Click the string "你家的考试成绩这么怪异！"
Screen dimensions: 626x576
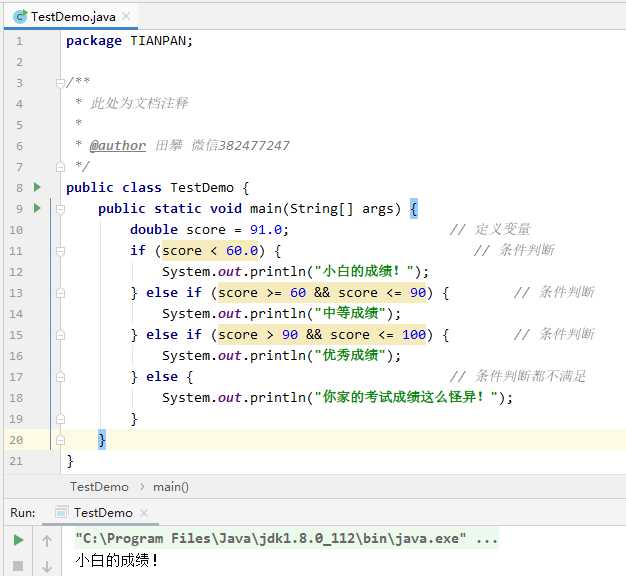(x=406, y=397)
